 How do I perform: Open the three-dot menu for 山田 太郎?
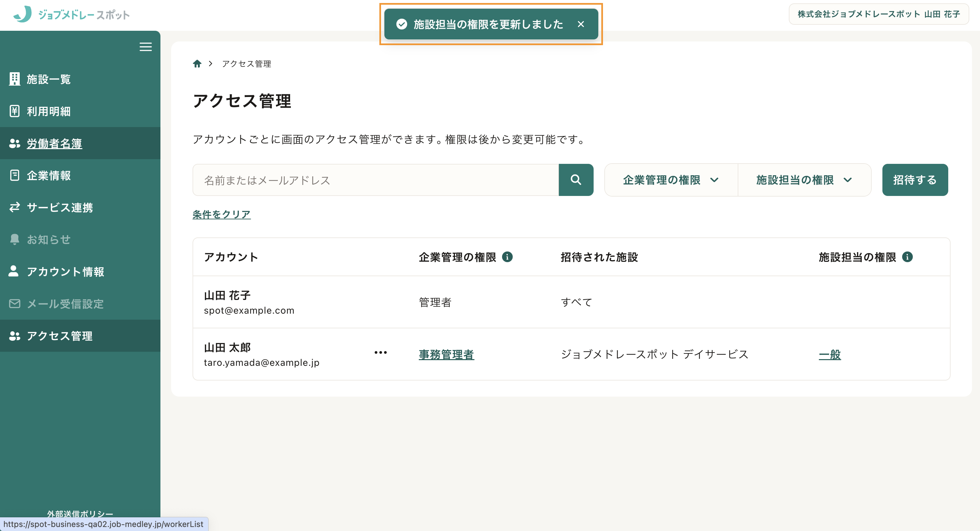pyautogui.click(x=380, y=353)
